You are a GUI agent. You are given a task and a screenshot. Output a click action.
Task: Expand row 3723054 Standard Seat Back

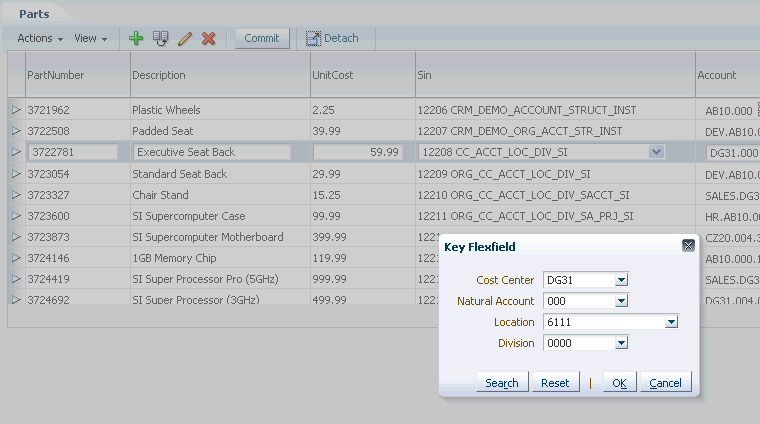[16, 173]
